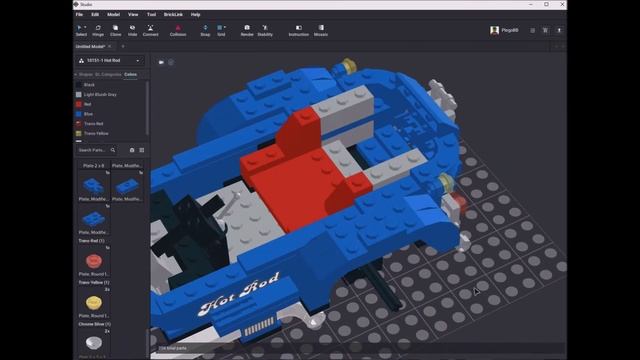Click the Hide tool
Screen dimensions: 640x360
tap(132, 31)
